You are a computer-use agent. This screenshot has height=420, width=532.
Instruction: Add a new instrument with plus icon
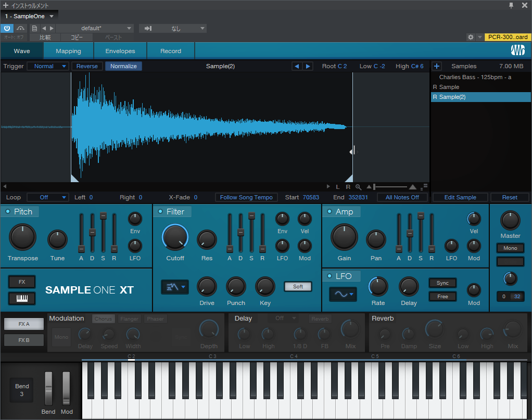pos(5,5)
